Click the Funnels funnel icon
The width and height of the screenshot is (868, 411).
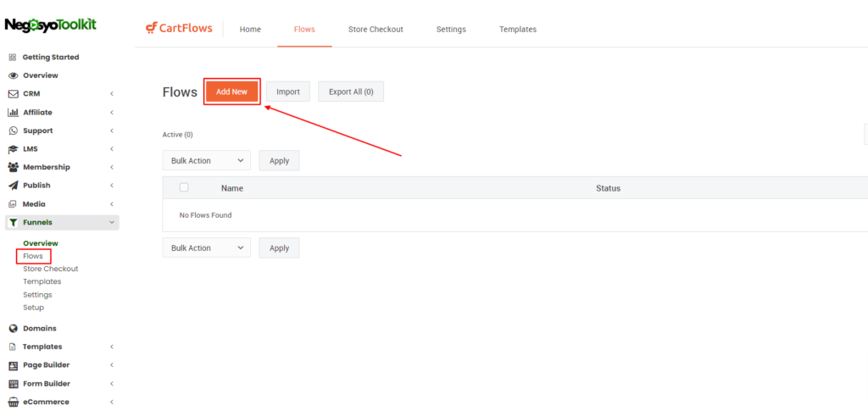click(x=14, y=222)
